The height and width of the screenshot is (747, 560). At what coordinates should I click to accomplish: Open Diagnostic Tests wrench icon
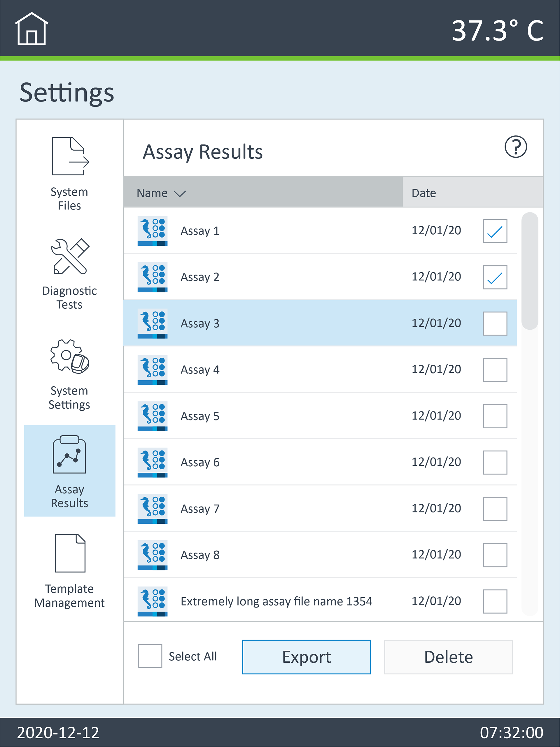click(70, 256)
